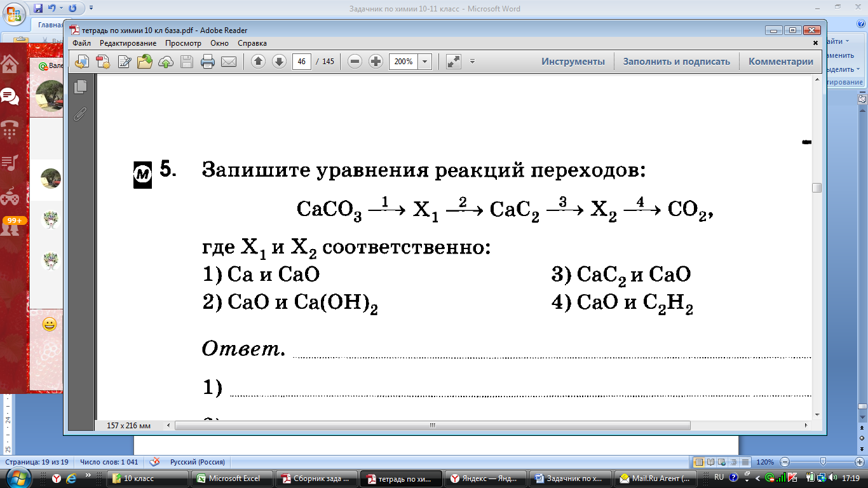Open the Mail.Ru Agent phone dialer icon
868x488 pixels.
pos(10,130)
